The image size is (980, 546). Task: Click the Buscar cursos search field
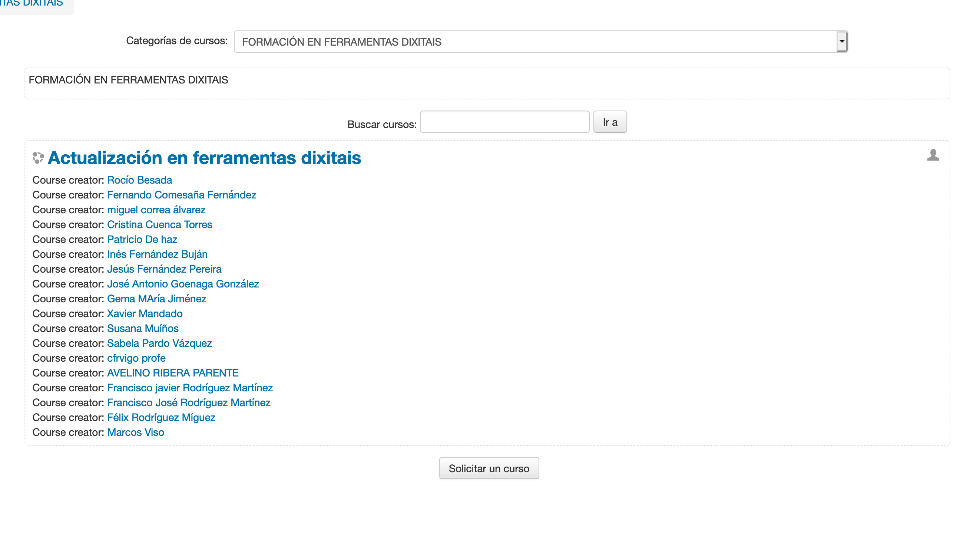click(504, 122)
